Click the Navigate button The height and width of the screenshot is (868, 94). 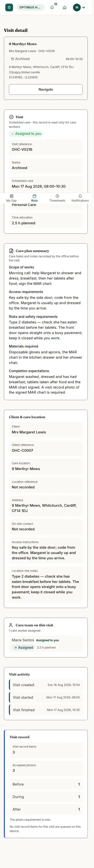coord(46,89)
